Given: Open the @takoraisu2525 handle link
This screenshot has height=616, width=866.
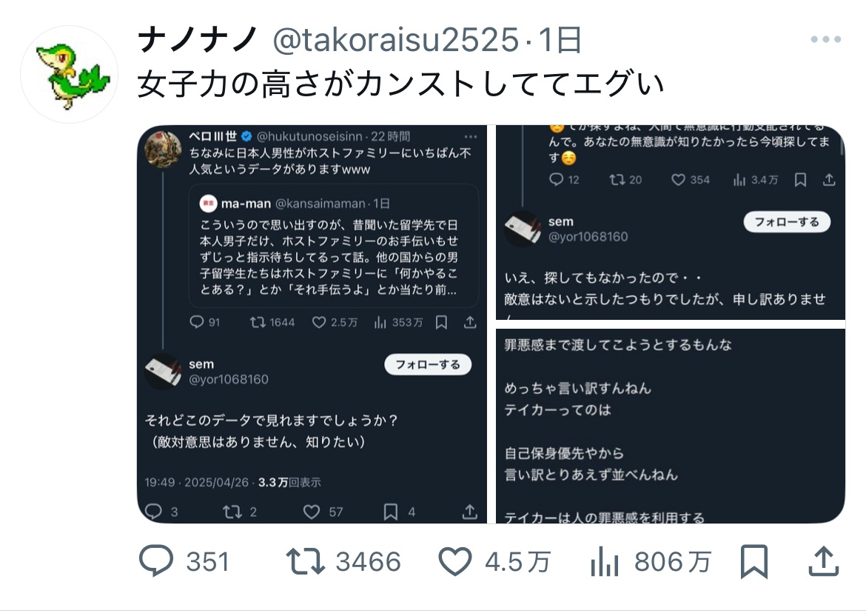Looking at the screenshot, I should tap(396, 40).
